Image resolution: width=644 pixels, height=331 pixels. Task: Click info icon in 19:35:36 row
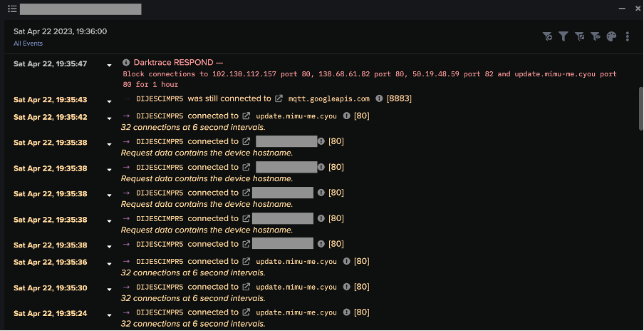coord(347,262)
